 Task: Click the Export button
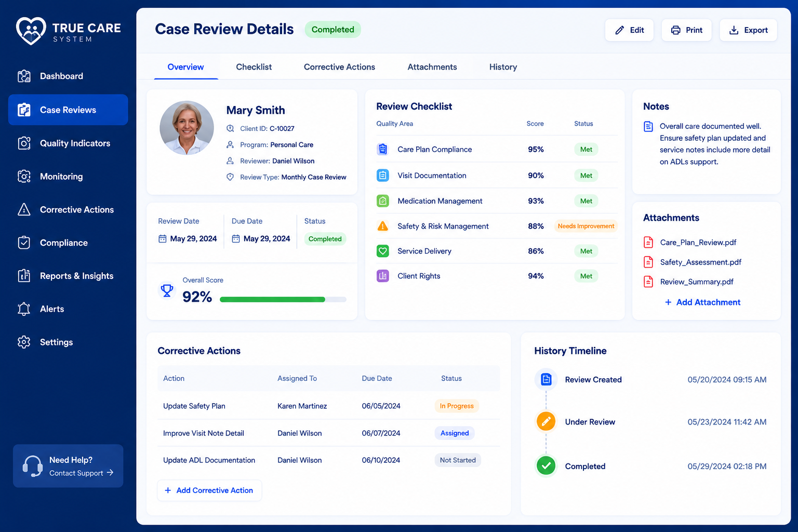(x=748, y=30)
